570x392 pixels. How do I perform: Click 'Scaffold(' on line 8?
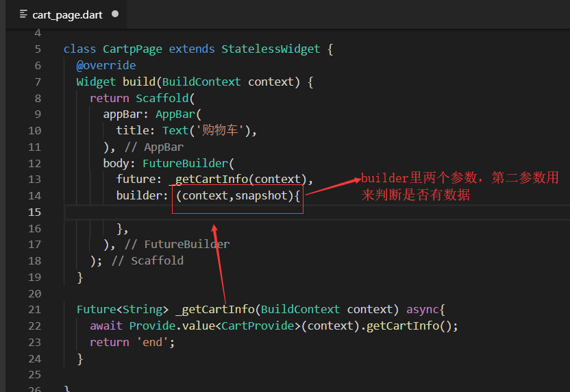pyautogui.click(x=165, y=98)
